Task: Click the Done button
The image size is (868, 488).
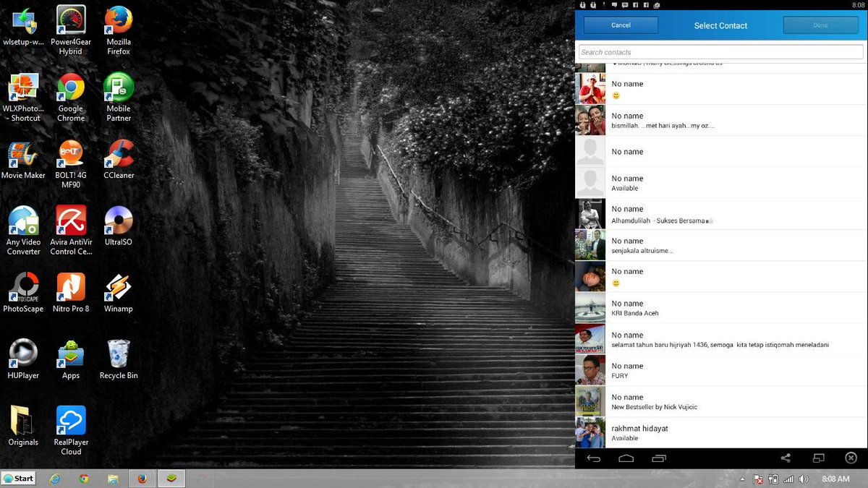Action: pyautogui.click(x=820, y=25)
